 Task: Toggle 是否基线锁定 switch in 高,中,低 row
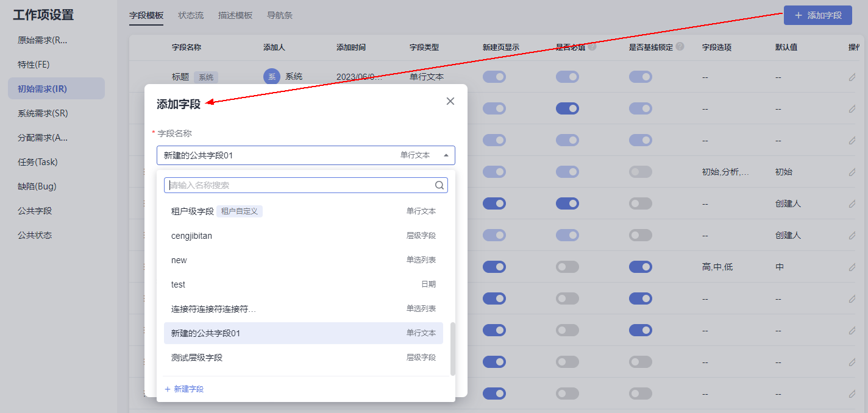641,267
